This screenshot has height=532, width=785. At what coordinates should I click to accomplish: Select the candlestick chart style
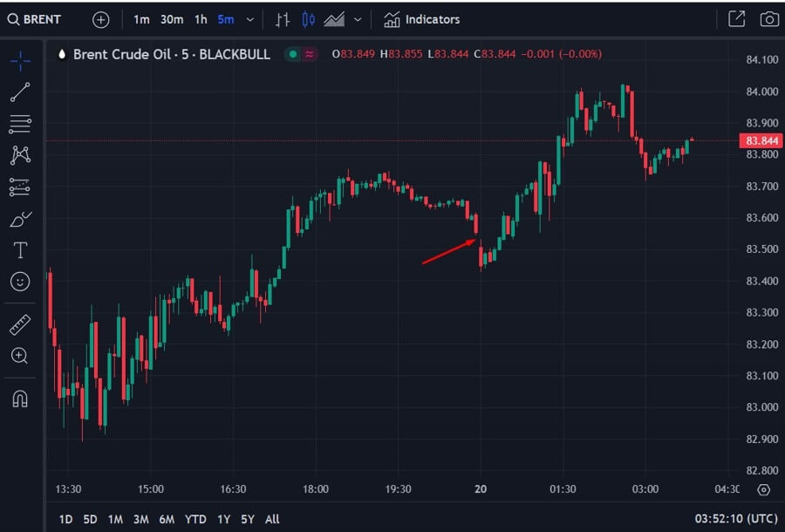(x=308, y=19)
